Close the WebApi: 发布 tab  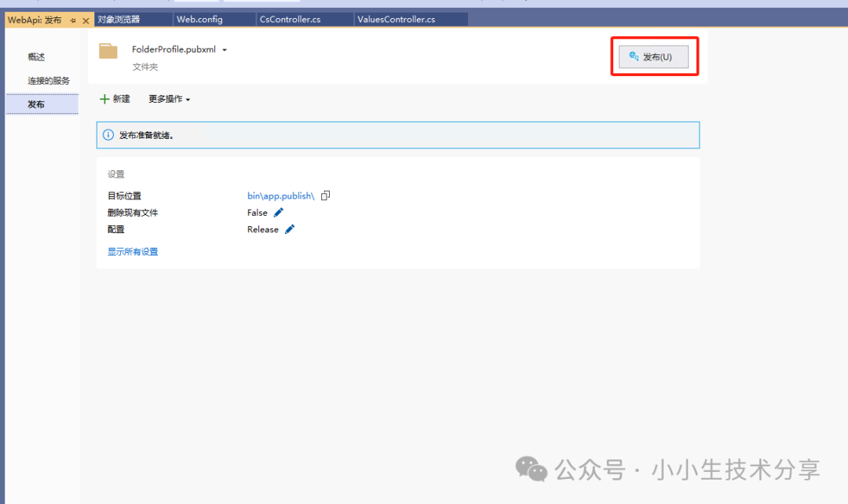(86, 20)
